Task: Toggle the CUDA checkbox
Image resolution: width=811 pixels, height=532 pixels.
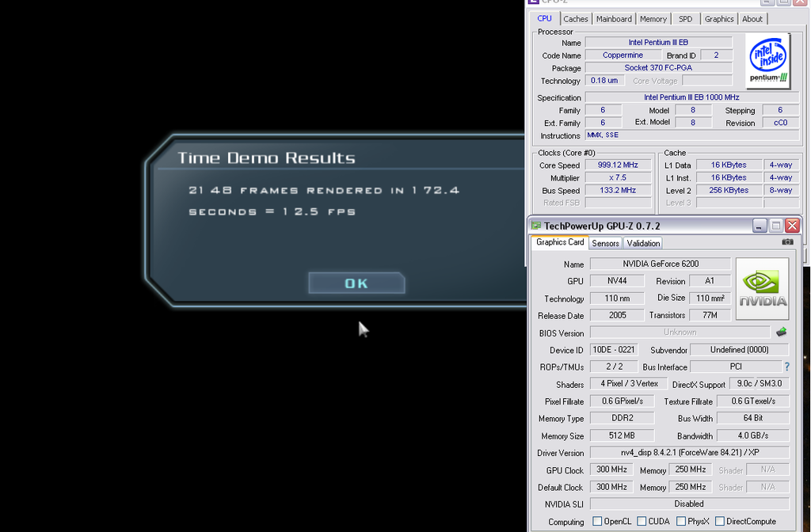Action: pyautogui.click(x=642, y=521)
